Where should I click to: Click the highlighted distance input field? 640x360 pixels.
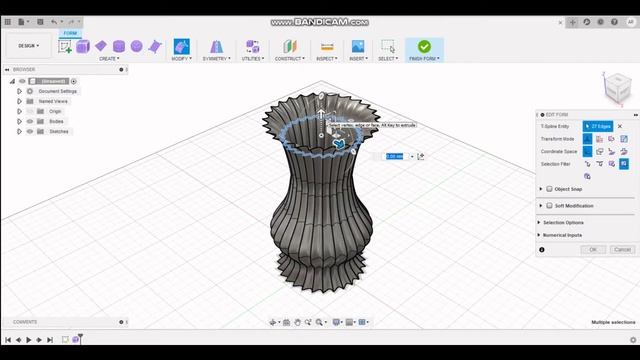click(395, 157)
